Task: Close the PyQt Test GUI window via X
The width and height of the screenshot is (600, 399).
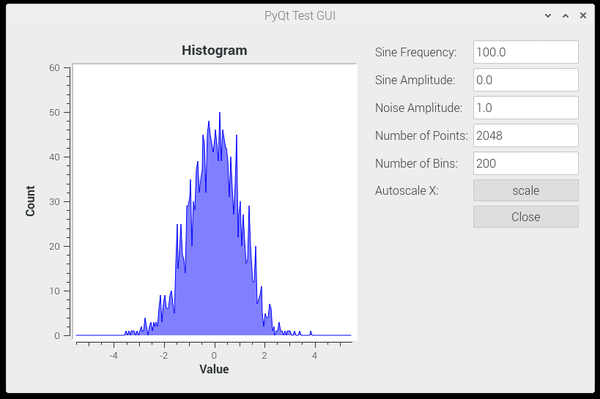Action: [583, 16]
